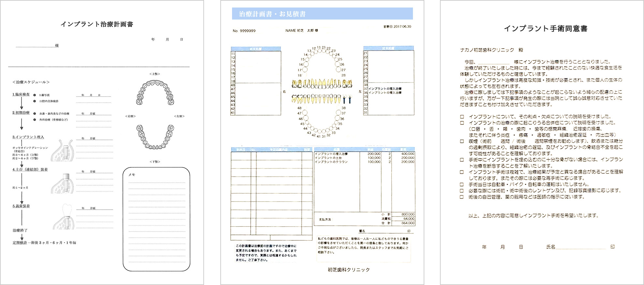Click the patient name blank in 今回、___様に
644x285 pixels.
(494, 62)
